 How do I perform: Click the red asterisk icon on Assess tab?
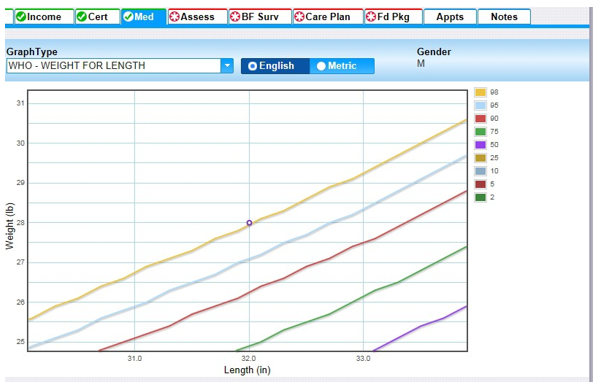click(x=174, y=17)
